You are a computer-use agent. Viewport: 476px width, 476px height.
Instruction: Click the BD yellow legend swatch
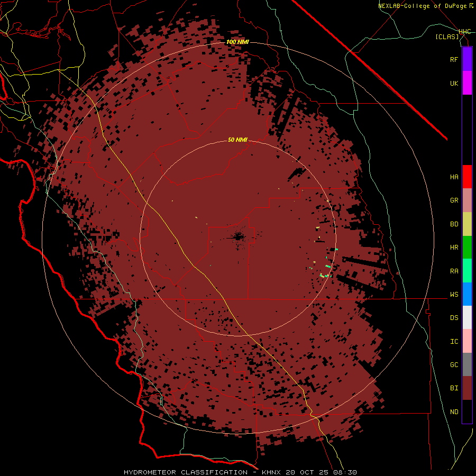click(467, 224)
